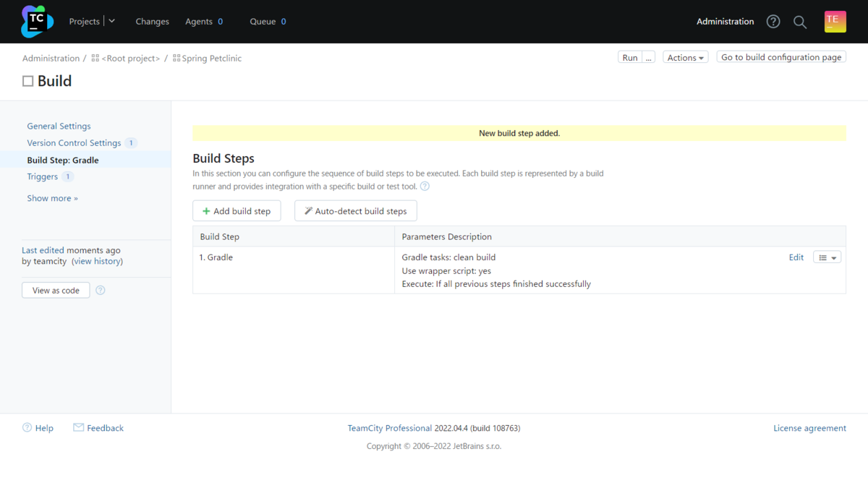Open the Actions dropdown
Image resolution: width=868 pixels, height=488 pixels.
click(x=685, y=58)
